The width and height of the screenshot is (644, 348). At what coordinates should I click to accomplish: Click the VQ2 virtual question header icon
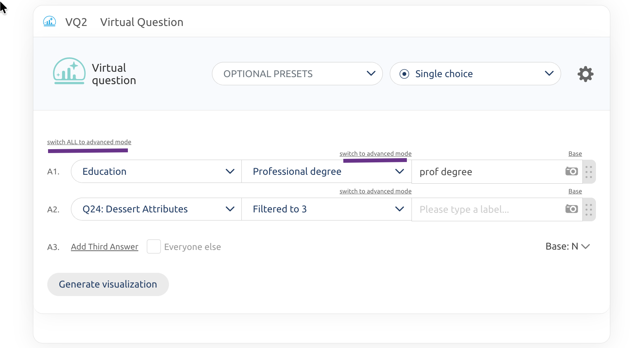tap(50, 21)
